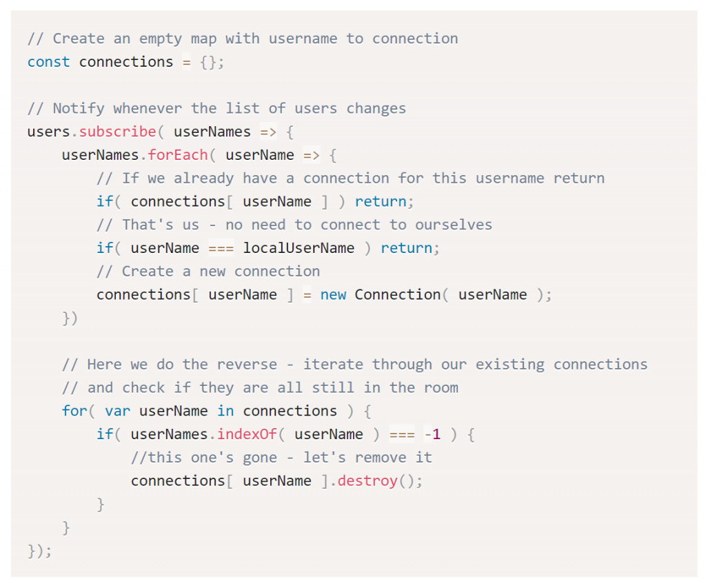This screenshot has height=588, width=706.
Task: Click the final closing }); line
Action: [x=39, y=551]
